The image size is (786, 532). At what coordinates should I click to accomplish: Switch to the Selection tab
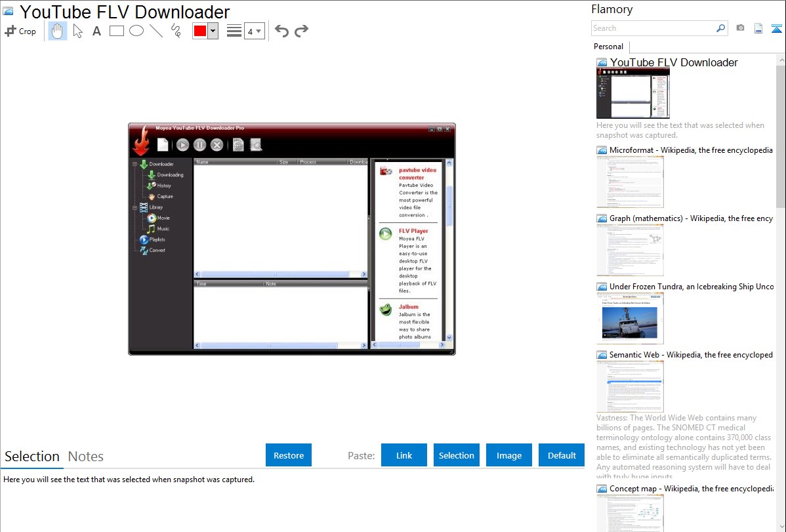point(32,457)
